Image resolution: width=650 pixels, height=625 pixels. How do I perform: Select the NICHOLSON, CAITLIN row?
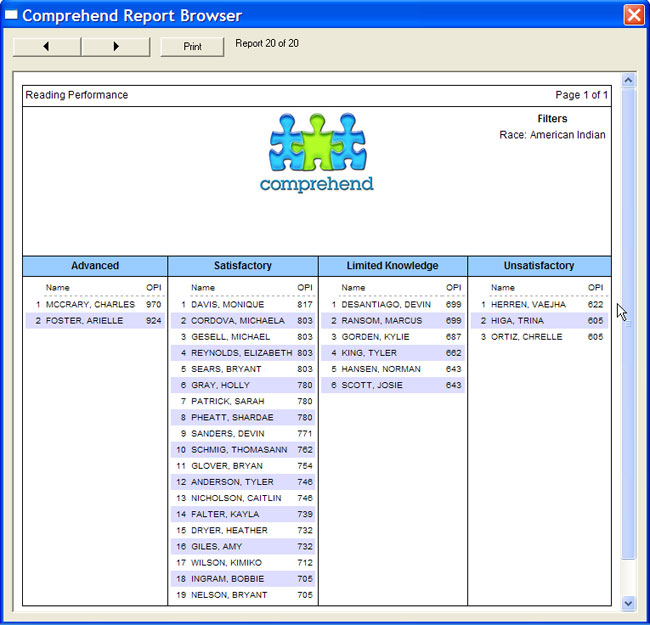point(243,498)
